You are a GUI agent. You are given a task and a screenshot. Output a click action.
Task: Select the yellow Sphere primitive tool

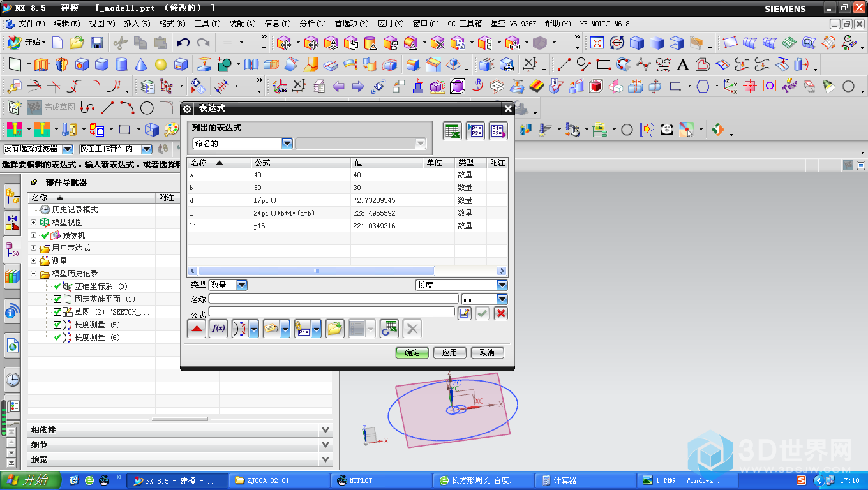pyautogui.click(x=161, y=64)
